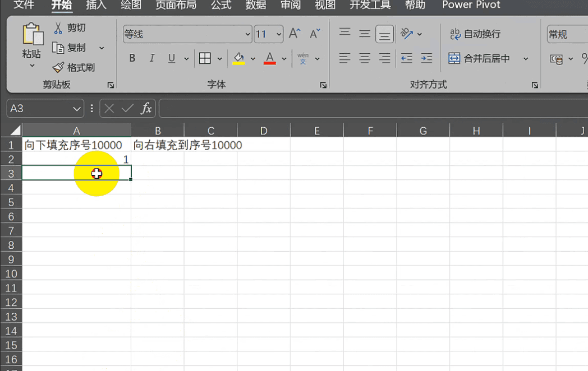
Task: Open the 常规 number format box
Action: [567, 35]
